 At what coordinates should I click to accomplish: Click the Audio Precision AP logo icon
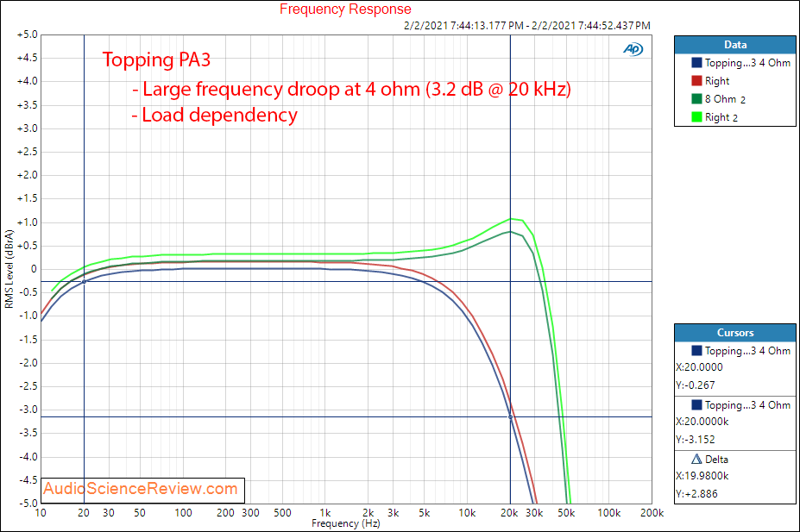633,49
